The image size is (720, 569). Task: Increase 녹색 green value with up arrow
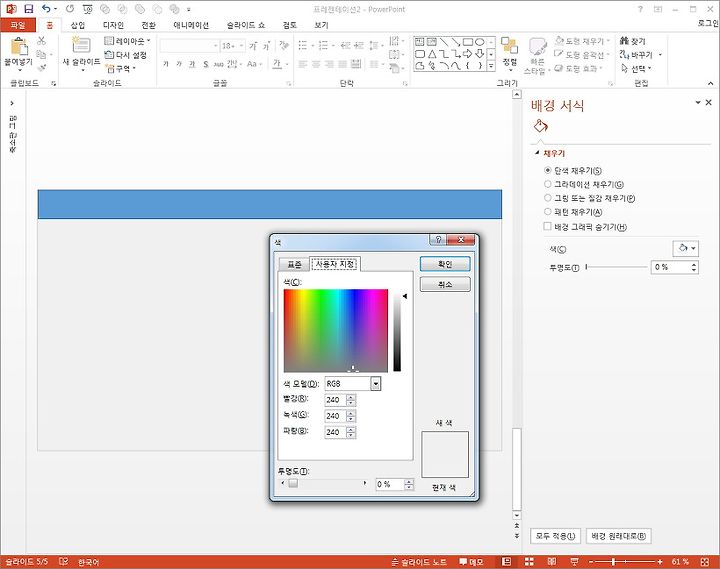pos(351,413)
